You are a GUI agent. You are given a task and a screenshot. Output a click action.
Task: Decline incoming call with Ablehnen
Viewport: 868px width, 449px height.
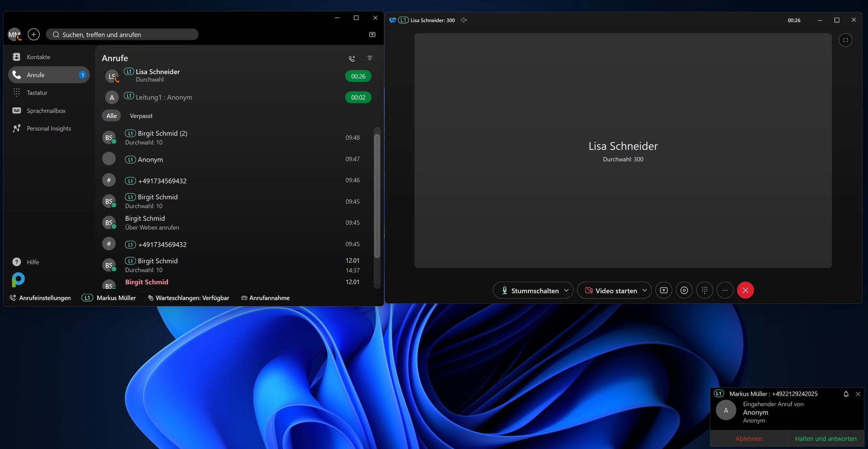pos(749,439)
